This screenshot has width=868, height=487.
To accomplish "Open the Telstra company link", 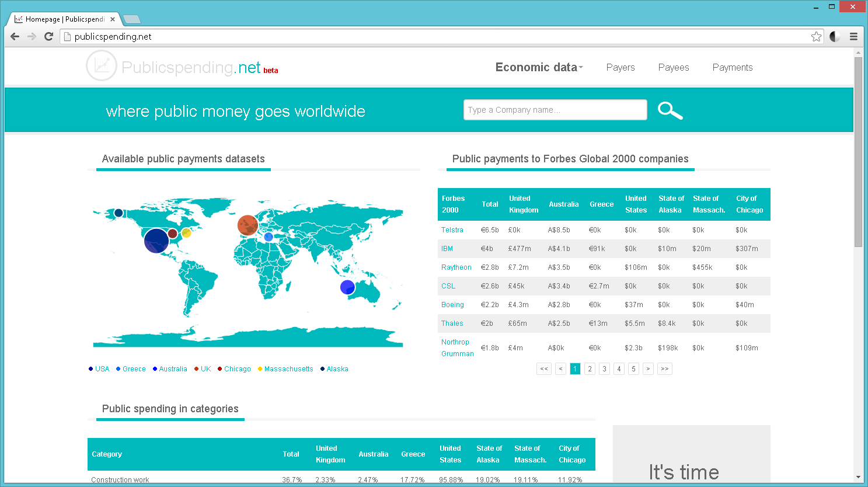I will 452,230.
